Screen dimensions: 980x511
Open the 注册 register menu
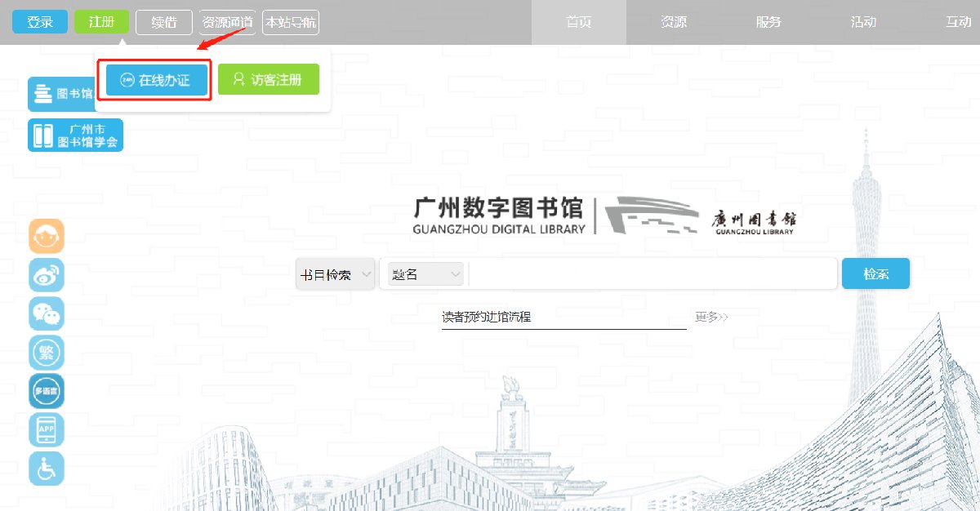(x=101, y=22)
